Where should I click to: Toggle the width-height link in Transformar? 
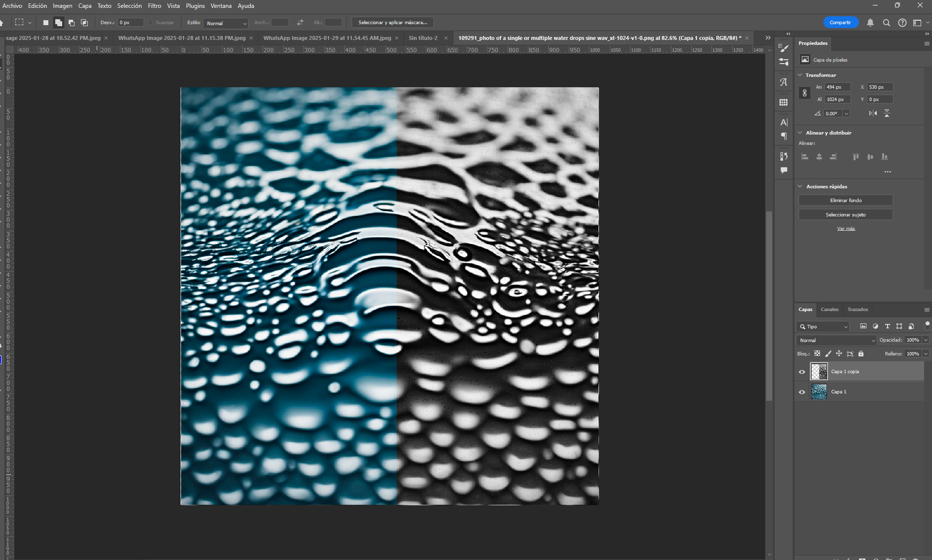point(805,93)
